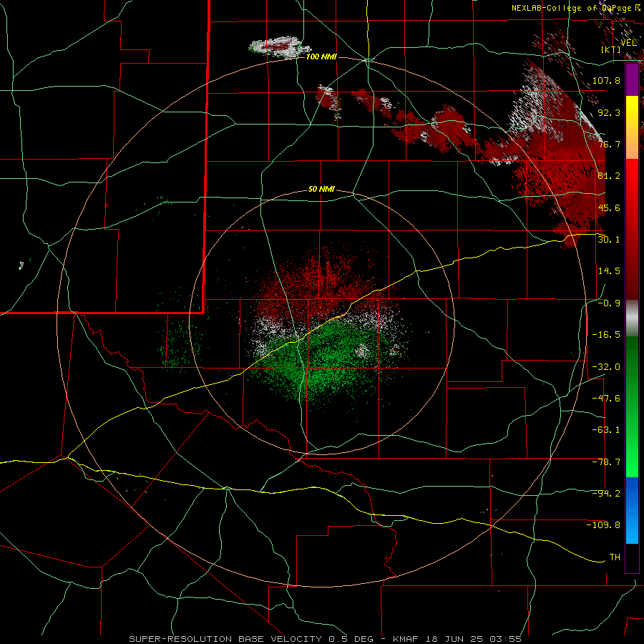Click the 45.6 value on the velocity scale
Viewport: 644px width, 644px height.
pyautogui.click(x=609, y=208)
